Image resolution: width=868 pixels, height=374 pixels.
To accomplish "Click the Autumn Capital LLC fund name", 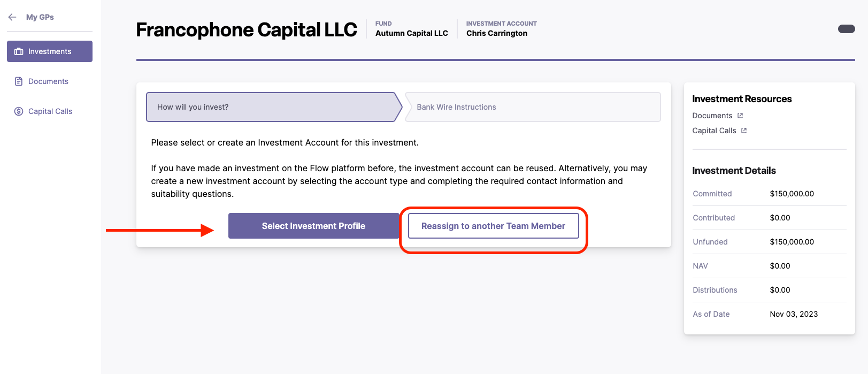I will [412, 33].
